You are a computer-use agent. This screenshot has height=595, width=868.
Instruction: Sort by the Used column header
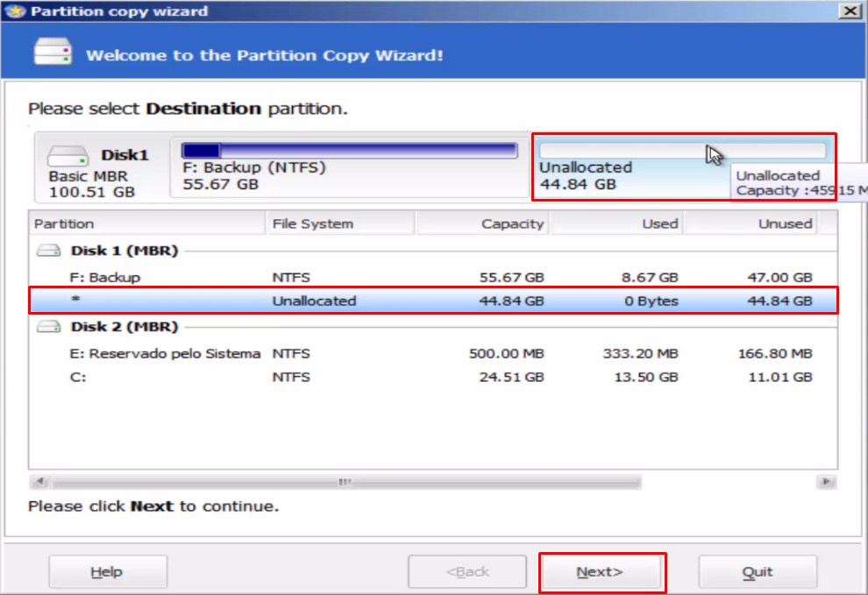[616, 223]
